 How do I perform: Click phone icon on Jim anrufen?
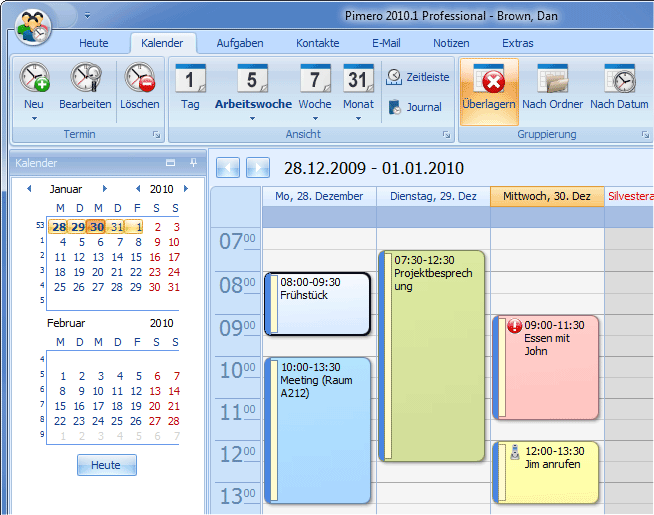point(515,452)
